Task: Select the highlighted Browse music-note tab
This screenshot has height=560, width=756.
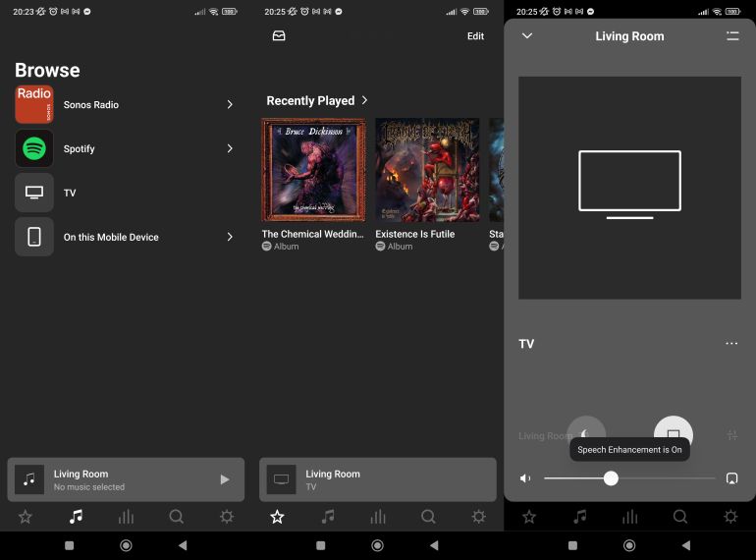Action: click(x=76, y=517)
